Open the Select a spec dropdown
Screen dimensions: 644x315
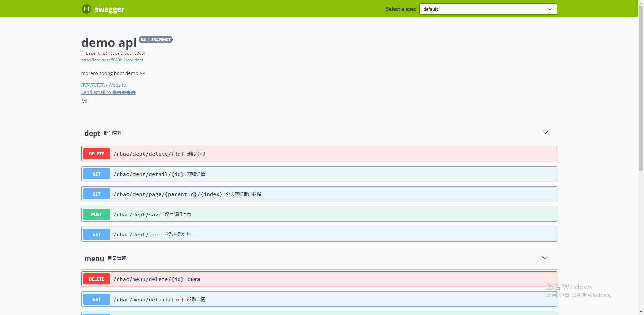[x=488, y=9]
